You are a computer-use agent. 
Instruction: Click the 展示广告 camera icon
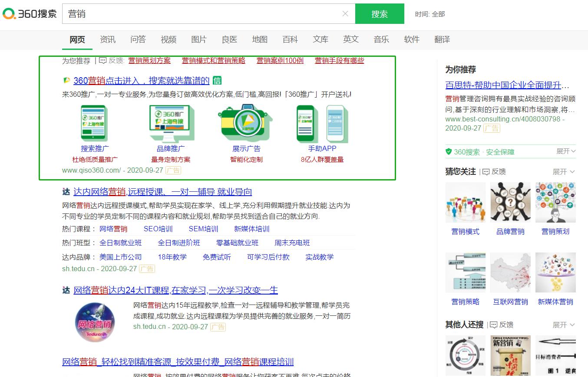(246, 124)
